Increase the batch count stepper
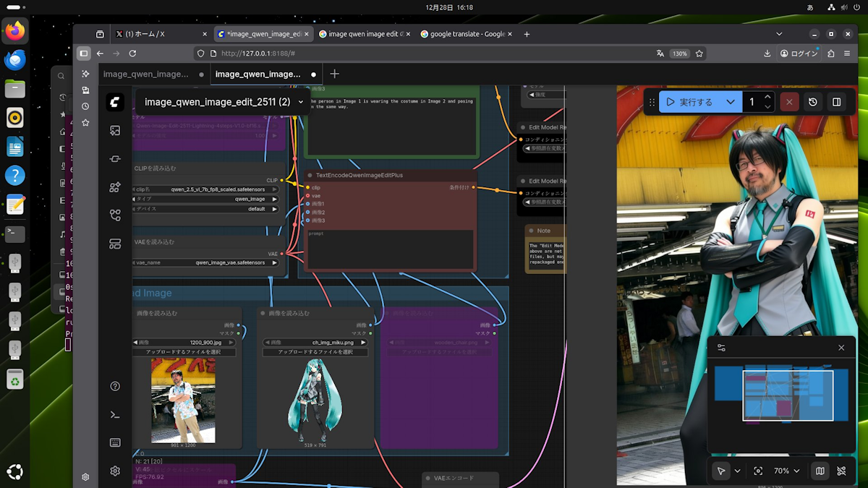The width and height of the screenshot is (868, 488). coord(767,97)
